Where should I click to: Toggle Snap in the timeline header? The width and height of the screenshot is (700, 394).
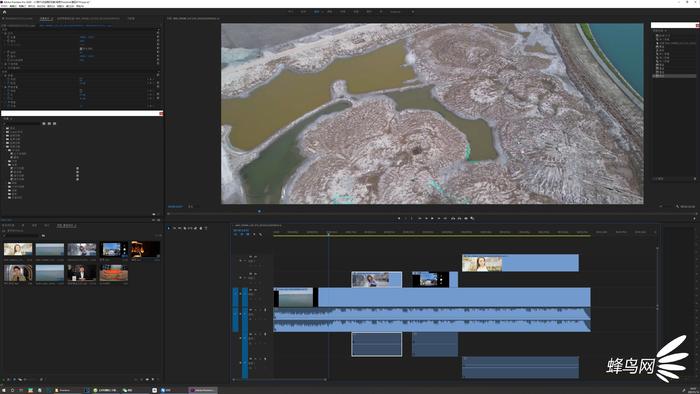(242, 234)
